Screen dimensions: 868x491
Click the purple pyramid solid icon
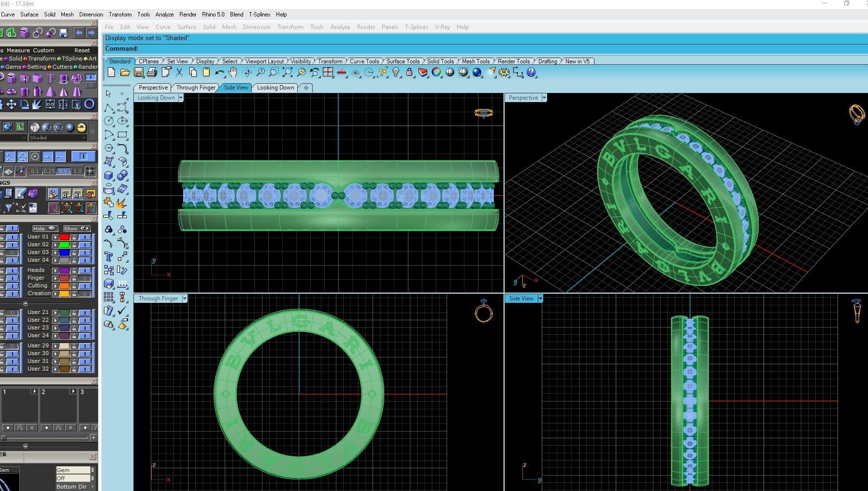point(50,91)
